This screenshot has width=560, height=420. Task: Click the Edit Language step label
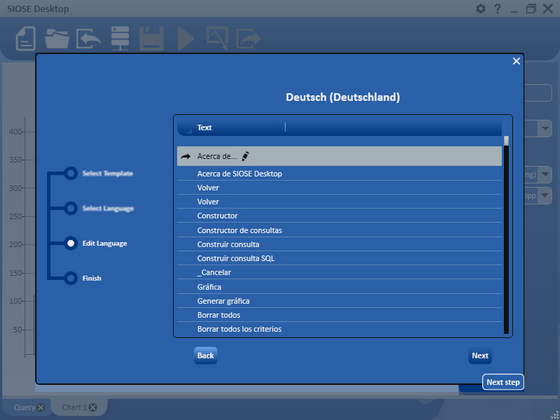[x=105, y=243]
